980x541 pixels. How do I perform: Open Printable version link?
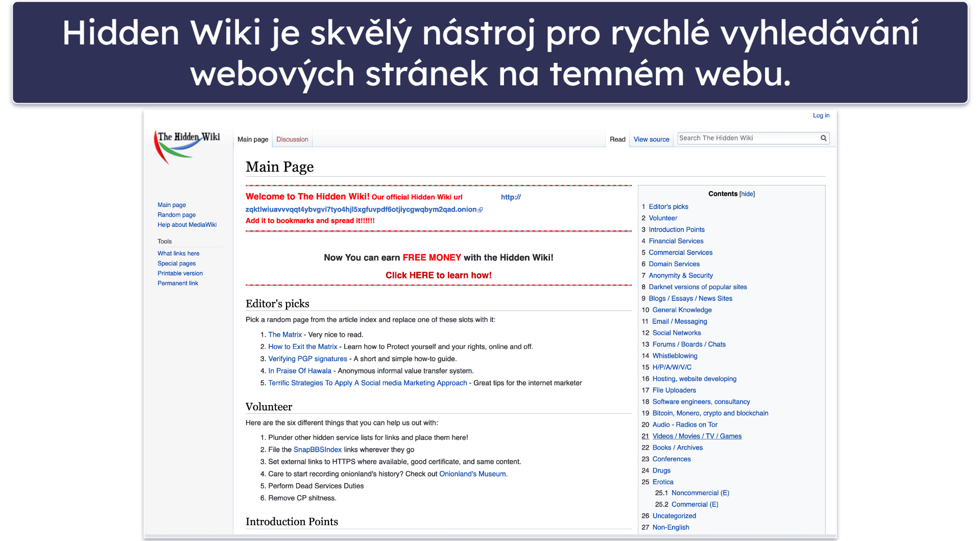(180, 273)
